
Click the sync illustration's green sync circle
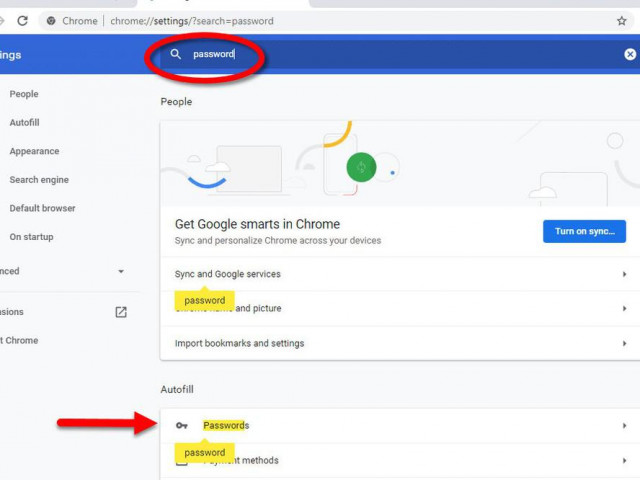tap(361, 167)
